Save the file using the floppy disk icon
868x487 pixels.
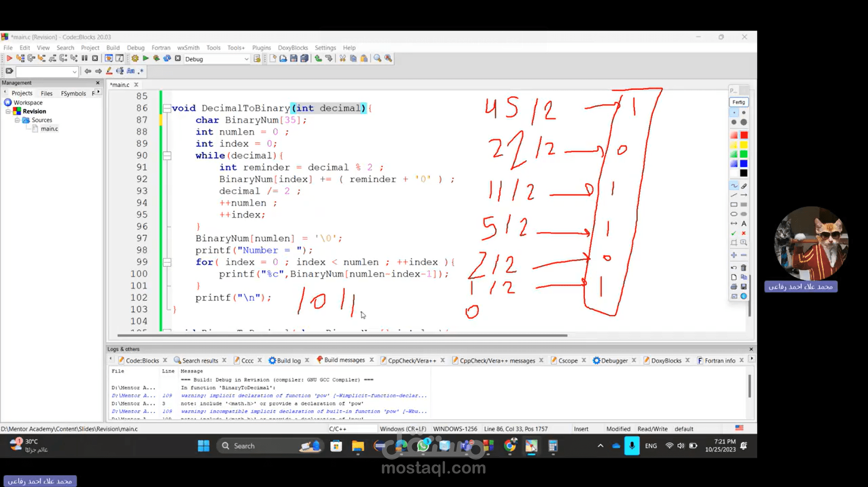[294, 59]
